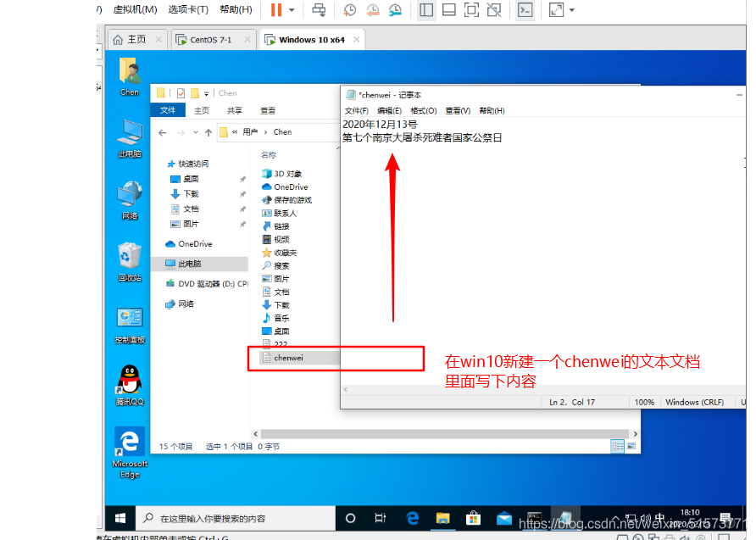Open the 虚拟机(M) menu
This screenshot has height=540, width=756.
tap(135, 9)
